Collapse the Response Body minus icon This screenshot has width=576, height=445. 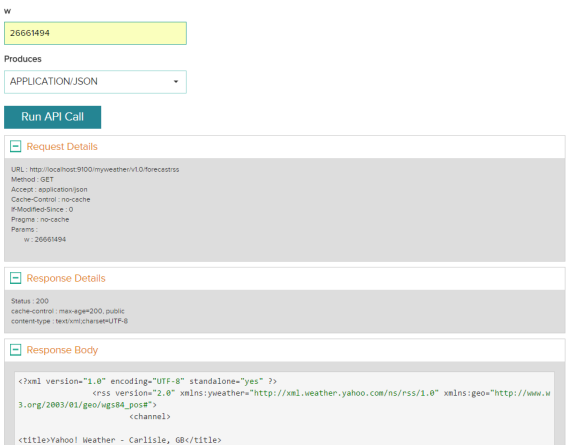click(15, 349)
